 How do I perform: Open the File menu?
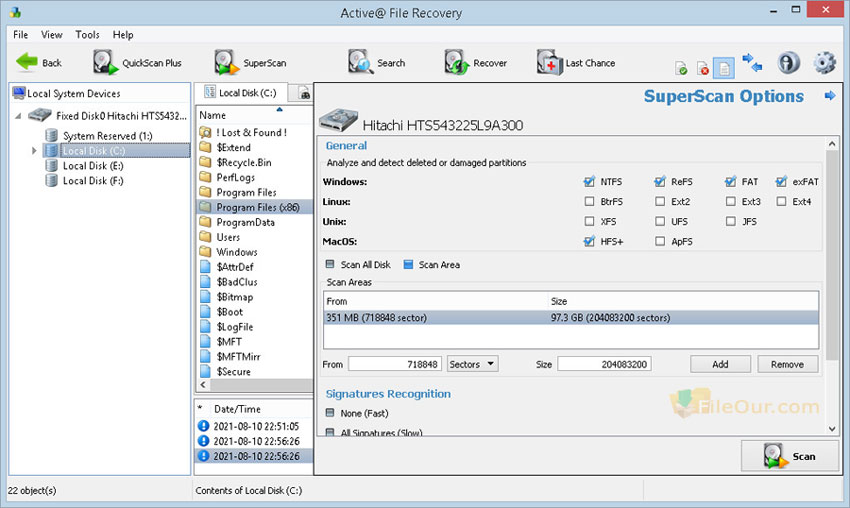point(21,35)
